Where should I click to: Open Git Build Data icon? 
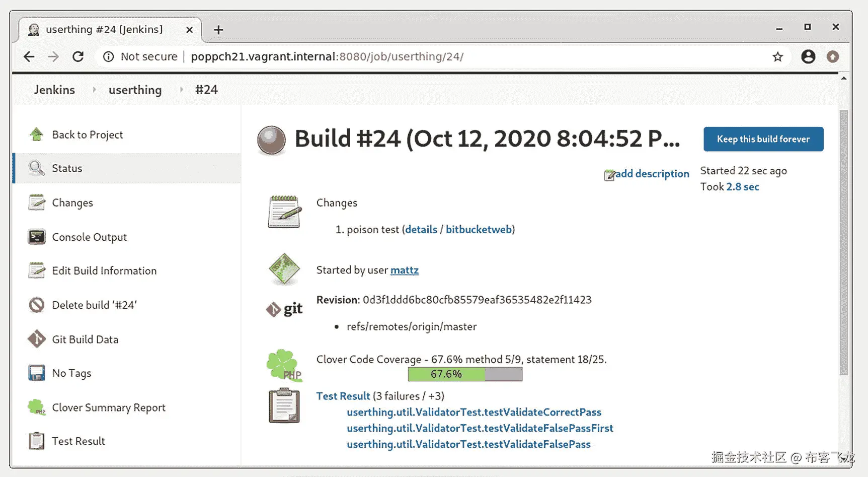point(36,339)
